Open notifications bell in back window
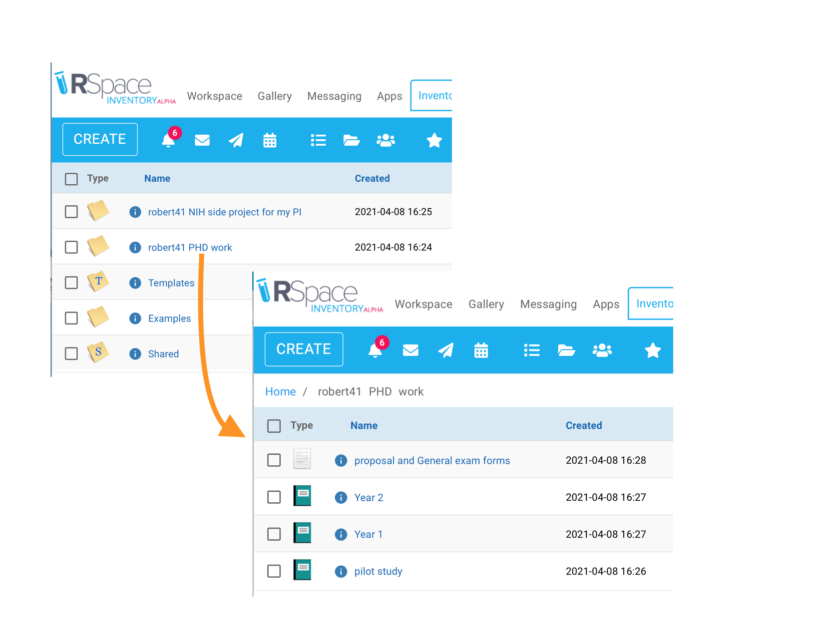The height and width of the screenshot is (644, 826). [x=168, y=140]
